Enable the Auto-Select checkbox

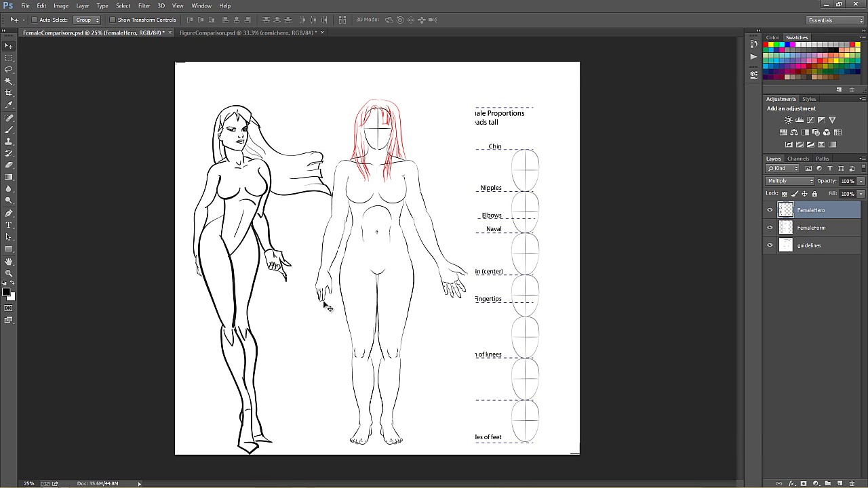(35, 20)
